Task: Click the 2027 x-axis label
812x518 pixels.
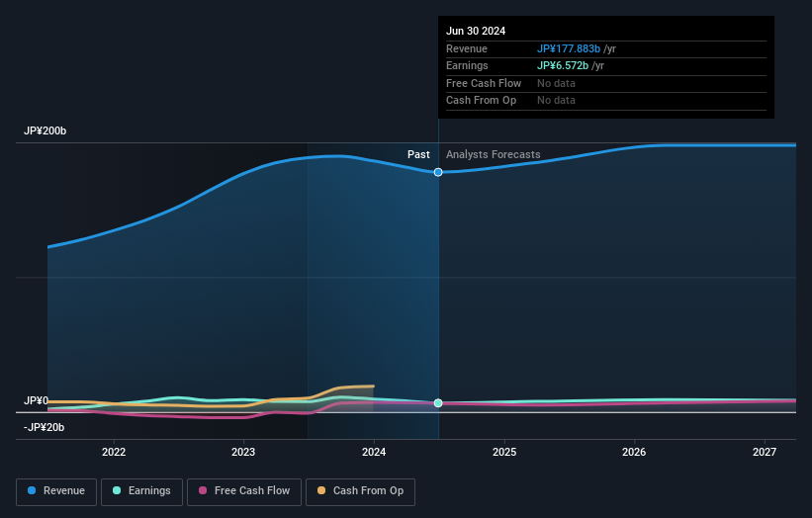Action: click(765, 452)
